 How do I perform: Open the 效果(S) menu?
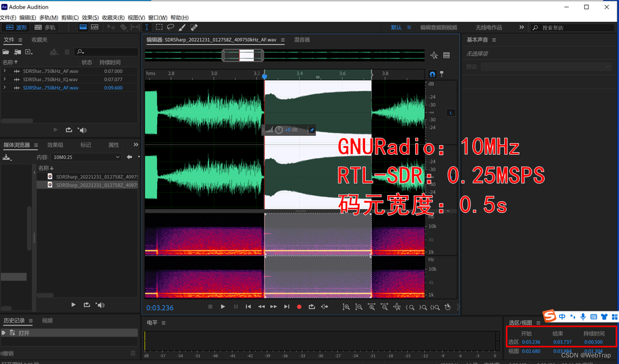[x=90, y=18]
